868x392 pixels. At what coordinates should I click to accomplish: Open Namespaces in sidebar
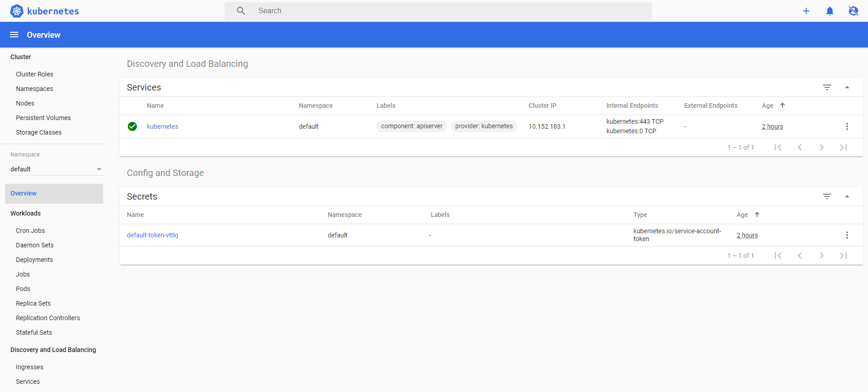click(x=35, y=89)
